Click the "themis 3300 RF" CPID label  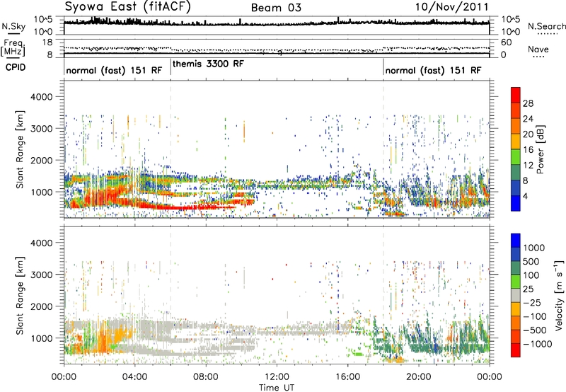[x=208, y=64]
